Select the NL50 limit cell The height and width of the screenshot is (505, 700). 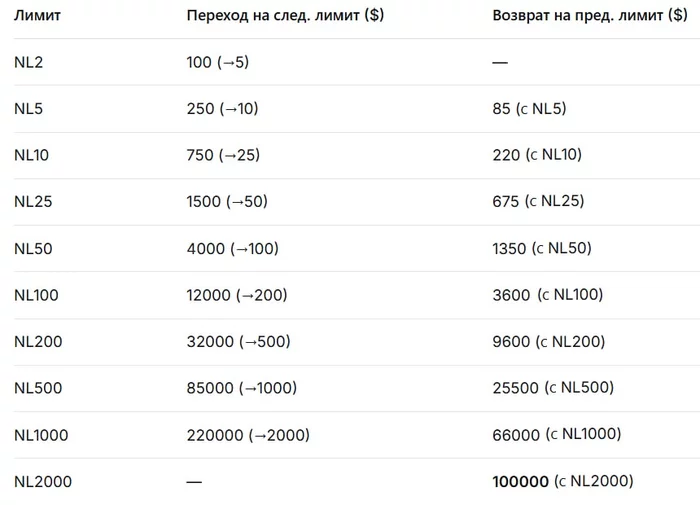coord(33,248)
